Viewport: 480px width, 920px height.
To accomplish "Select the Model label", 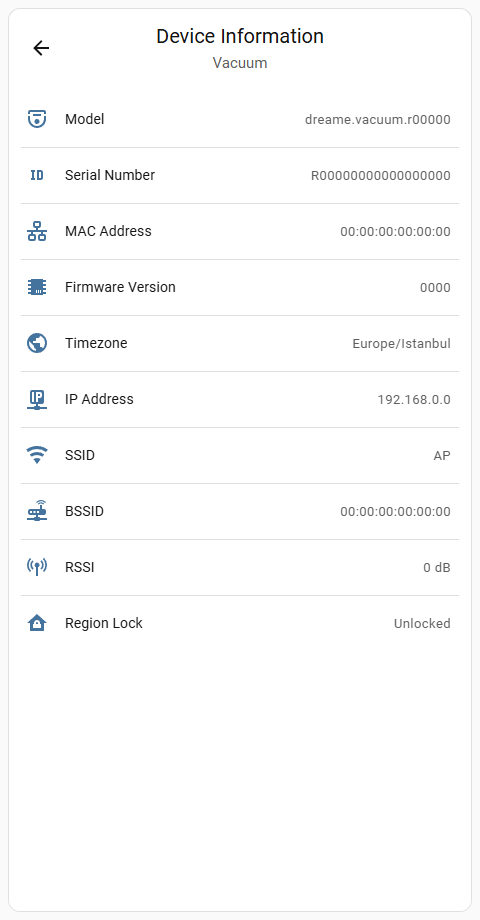I will pos(84,119).
